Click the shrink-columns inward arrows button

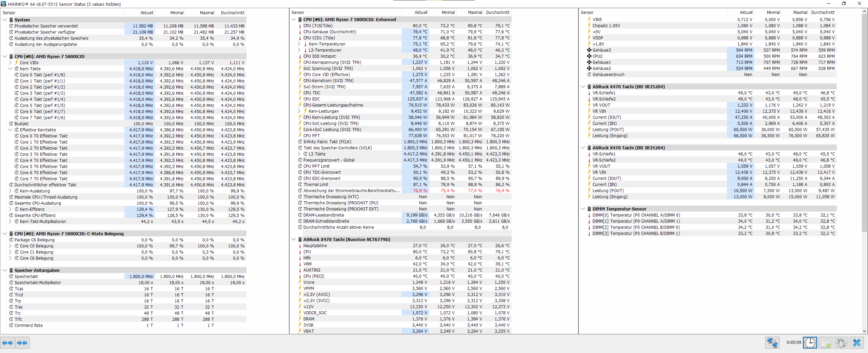(22, 343)
